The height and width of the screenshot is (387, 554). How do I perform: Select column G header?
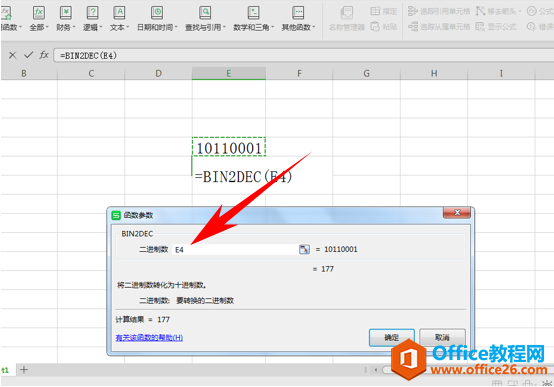click(366, 74)
